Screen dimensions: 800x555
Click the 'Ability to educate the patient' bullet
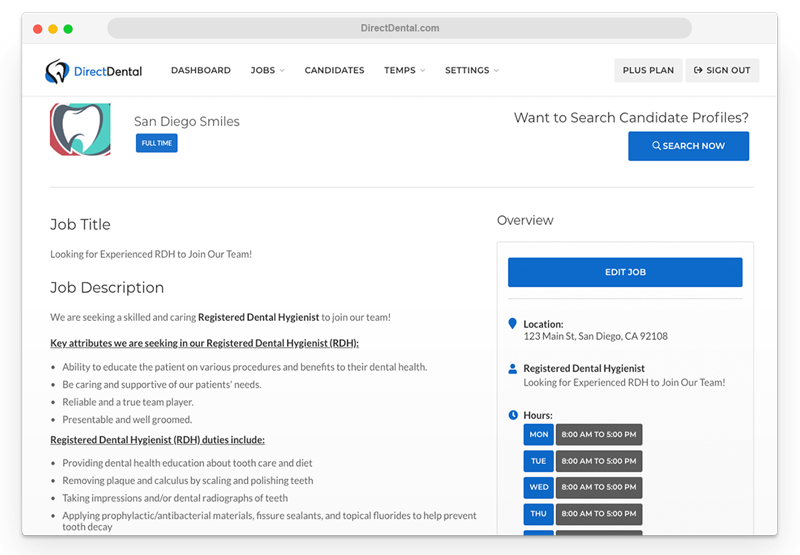coord(245,367)
